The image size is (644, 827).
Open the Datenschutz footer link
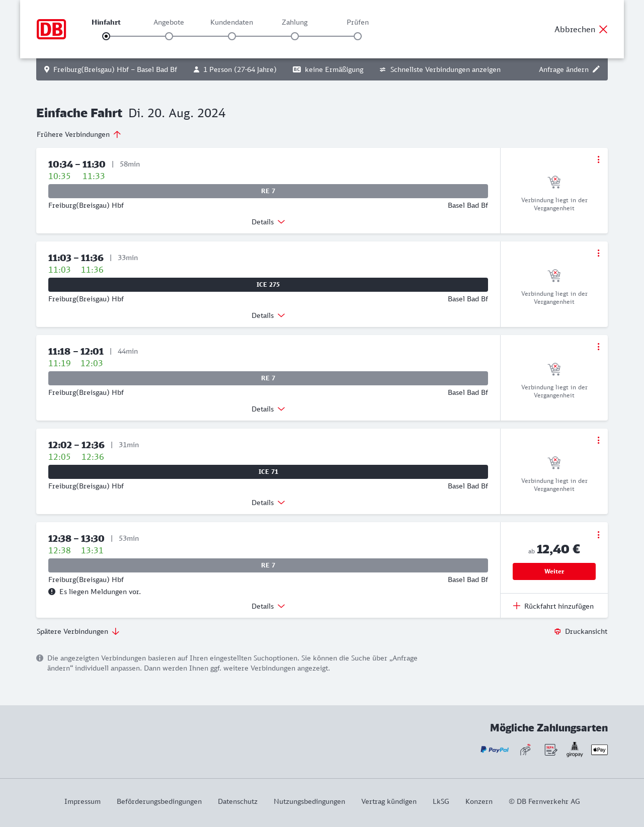[237, 801]
